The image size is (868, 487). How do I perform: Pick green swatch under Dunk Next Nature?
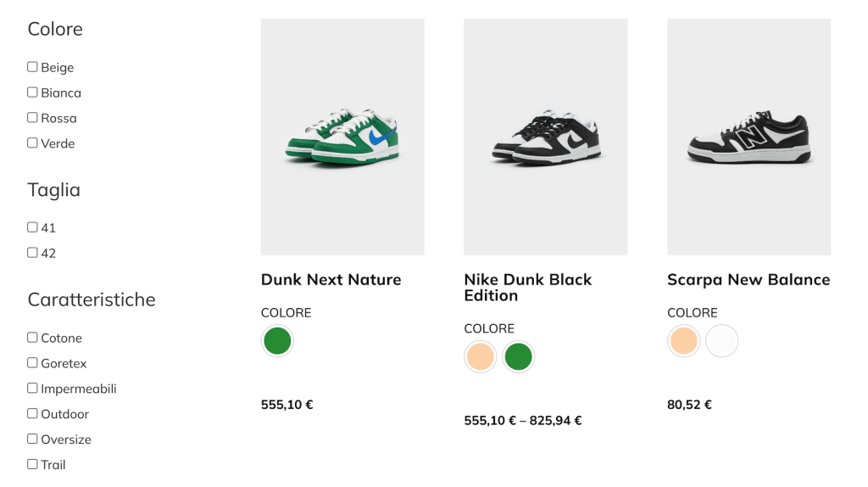tap(277, 341)
